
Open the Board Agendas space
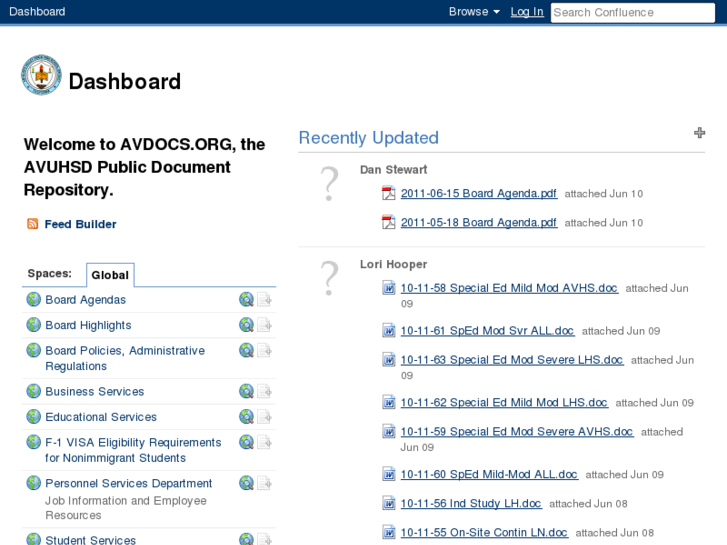click(x=85, y=300)
